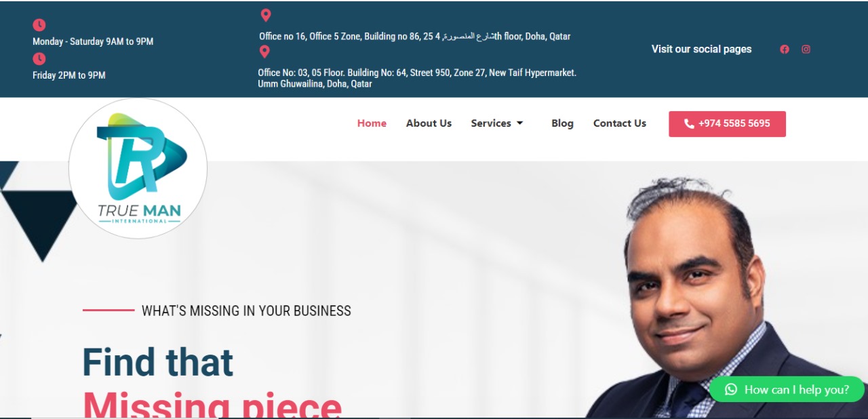Viewport: 868px width, 419px height.
Task: Click the True Man International logo
Action: point(138,168)
